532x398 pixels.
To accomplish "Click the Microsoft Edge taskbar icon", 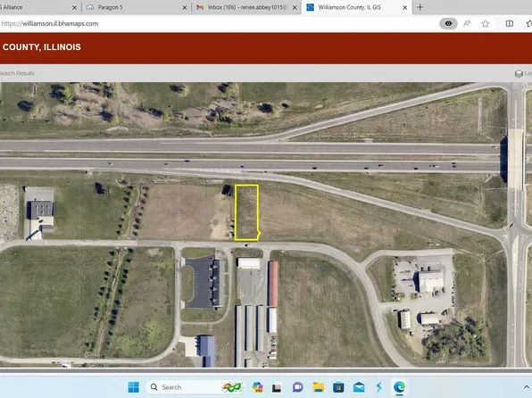I will (x=399, y=387).
